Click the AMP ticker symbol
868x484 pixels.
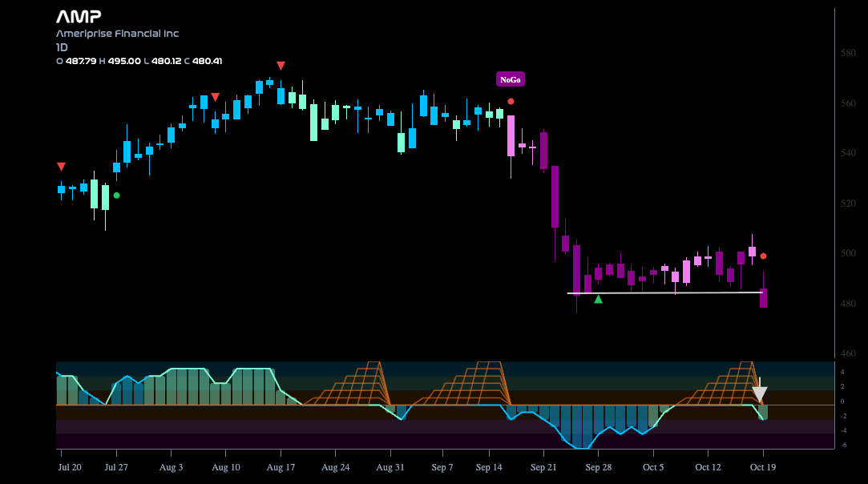pyautogui.click(x=79, y=17)
